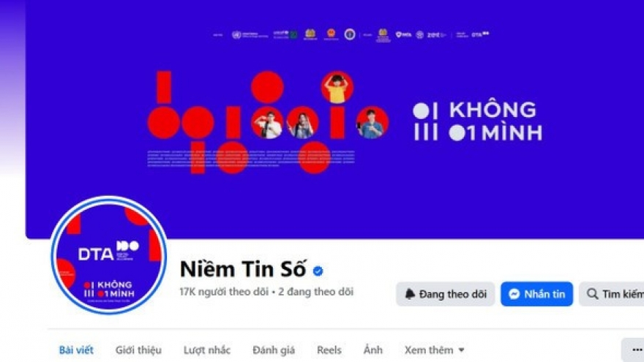
Task: Click the Messenger icon in Nhắn tin button
Action: [x=514, y=294]
